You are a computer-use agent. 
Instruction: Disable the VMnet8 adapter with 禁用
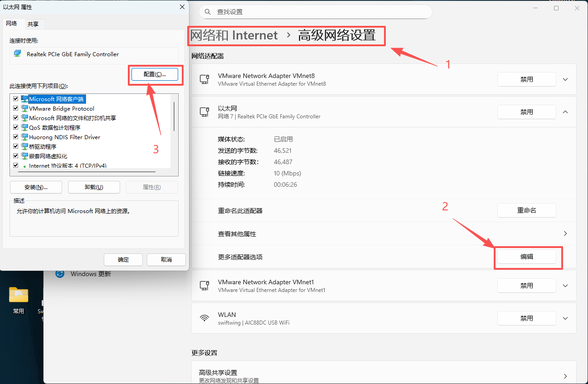point(527,79)
